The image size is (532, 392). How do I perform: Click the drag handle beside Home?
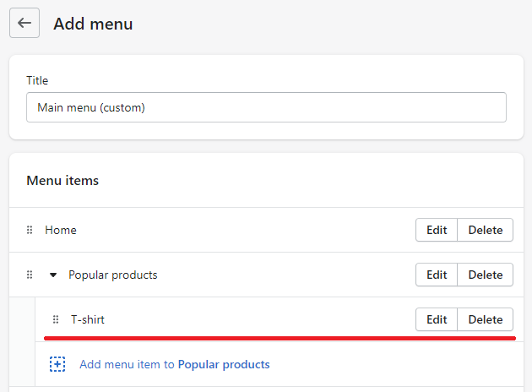30,230
